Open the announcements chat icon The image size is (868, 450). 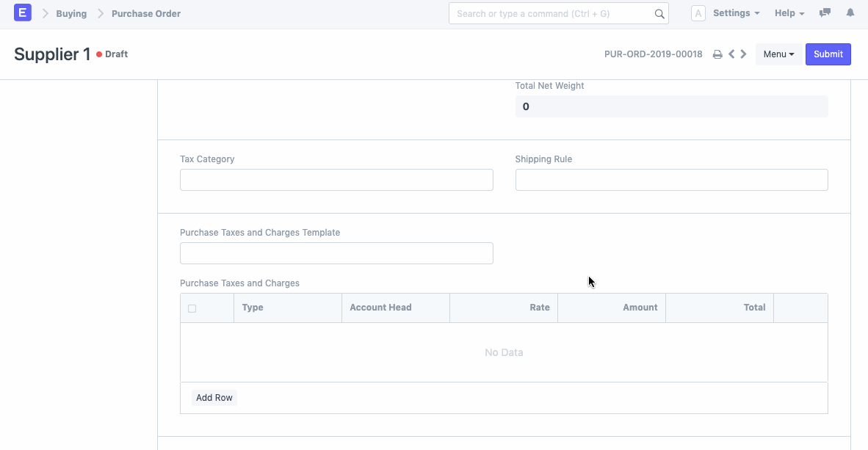click(824, 12)
